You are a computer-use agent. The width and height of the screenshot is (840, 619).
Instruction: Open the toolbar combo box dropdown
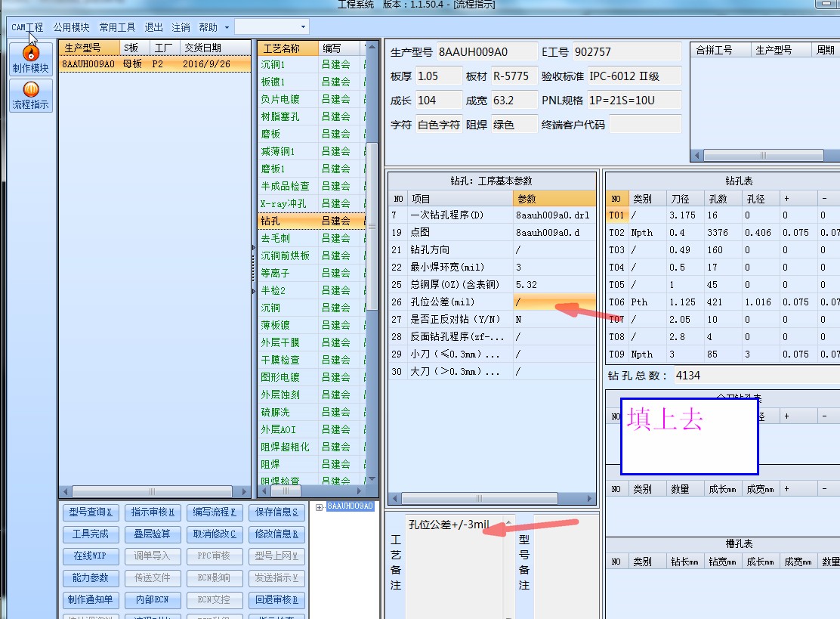pyautogui.click(x=303, y=26)
